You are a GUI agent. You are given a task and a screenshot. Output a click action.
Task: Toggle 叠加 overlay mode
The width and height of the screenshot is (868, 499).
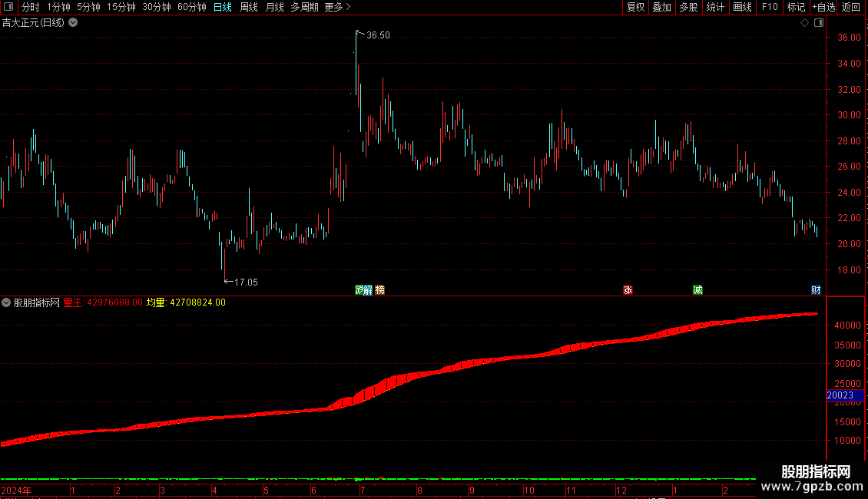[x=661, y=7]
